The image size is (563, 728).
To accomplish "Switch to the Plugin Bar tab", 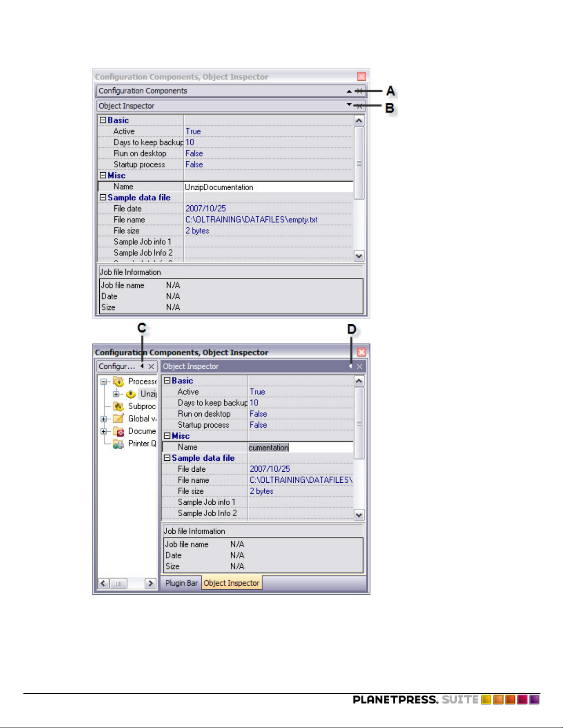I will 181,583.
